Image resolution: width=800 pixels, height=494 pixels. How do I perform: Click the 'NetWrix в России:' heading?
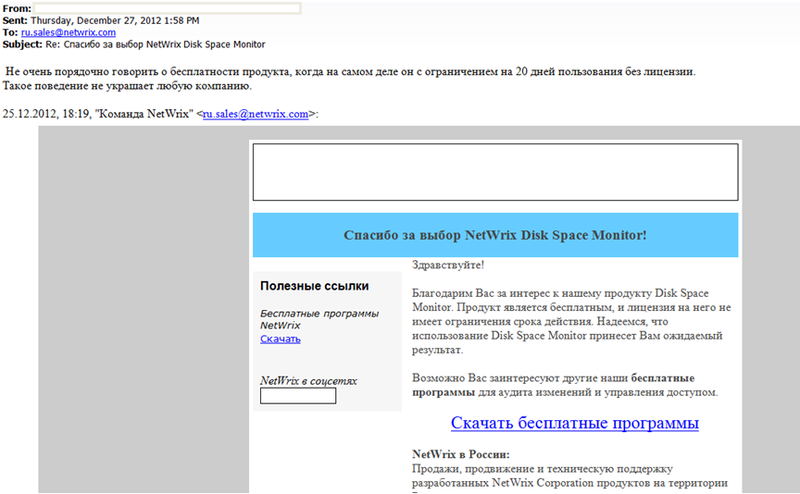point(461,454)
